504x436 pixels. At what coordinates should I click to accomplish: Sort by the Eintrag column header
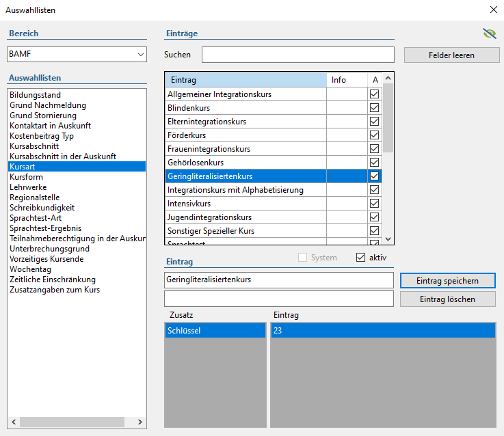246,80
